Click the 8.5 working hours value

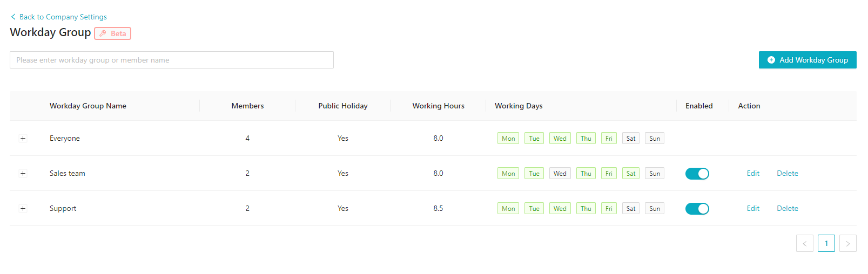[x=438, y=208]
